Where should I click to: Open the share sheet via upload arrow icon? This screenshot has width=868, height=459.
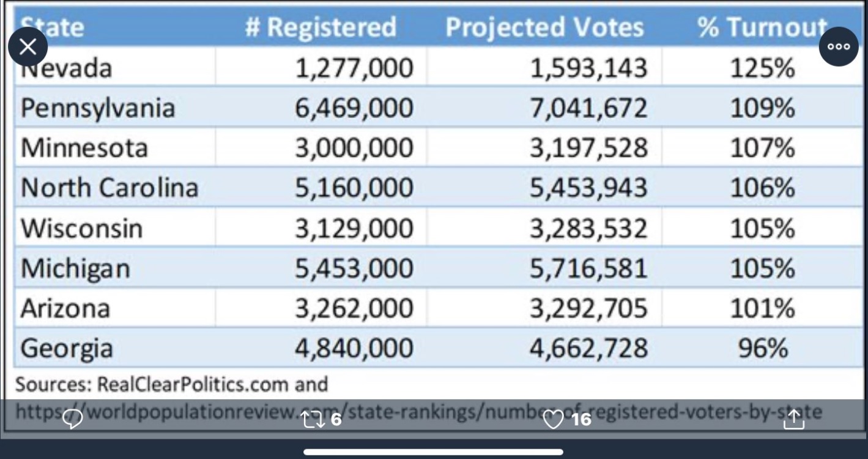pos(793,419)
